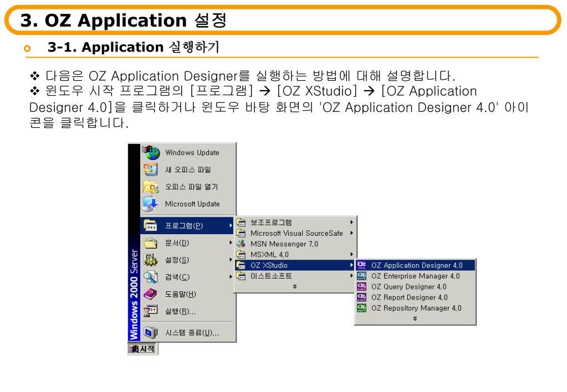
Task: Select the 이스트소프트 entry
Action: (295, 276)
